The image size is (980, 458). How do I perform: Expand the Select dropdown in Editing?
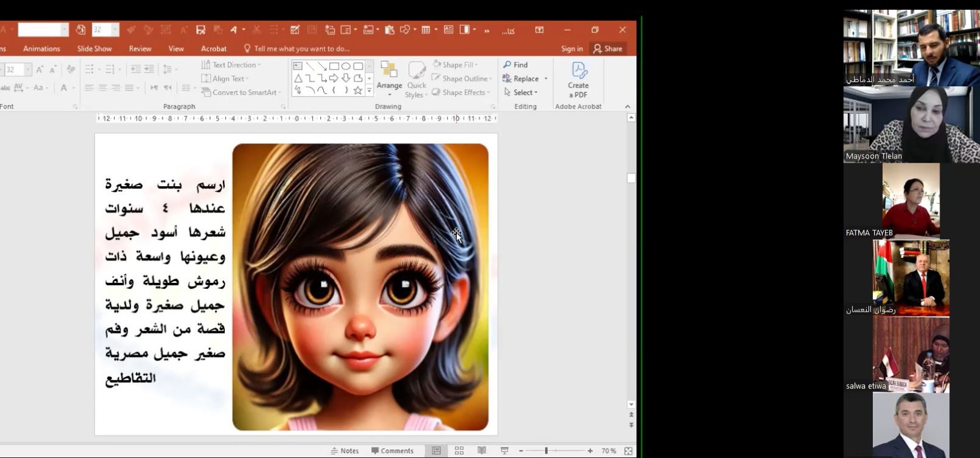[525, 92]
